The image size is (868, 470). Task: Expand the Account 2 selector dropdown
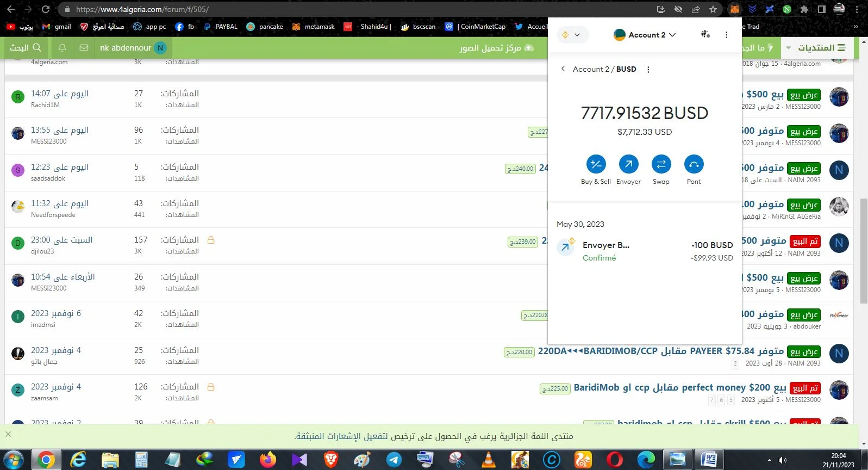(645, 35)
